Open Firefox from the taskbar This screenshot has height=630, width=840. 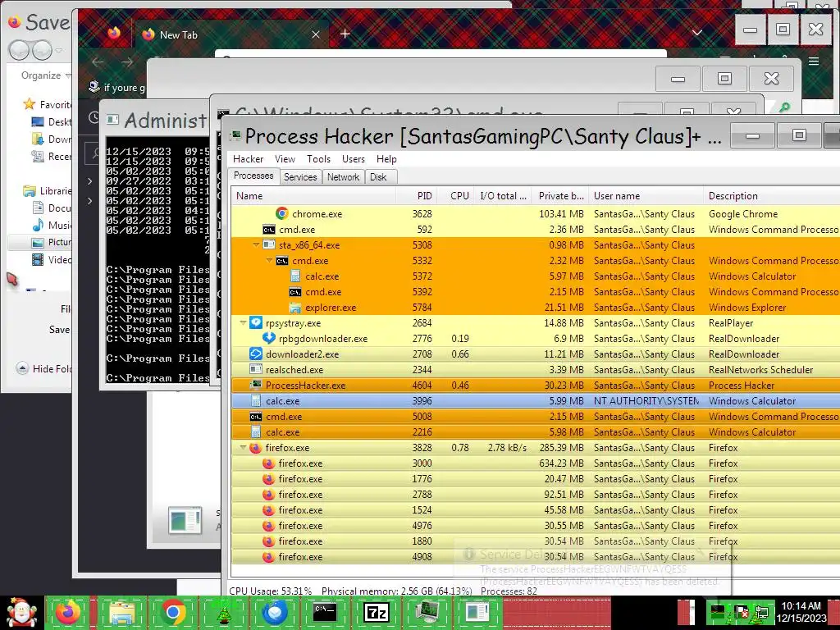pyautogui.click(x=67, y=612)
